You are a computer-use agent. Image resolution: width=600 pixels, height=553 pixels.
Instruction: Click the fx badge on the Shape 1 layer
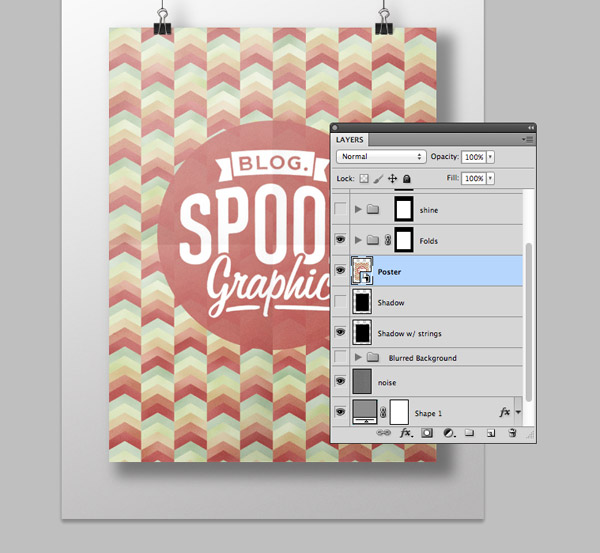505,412
